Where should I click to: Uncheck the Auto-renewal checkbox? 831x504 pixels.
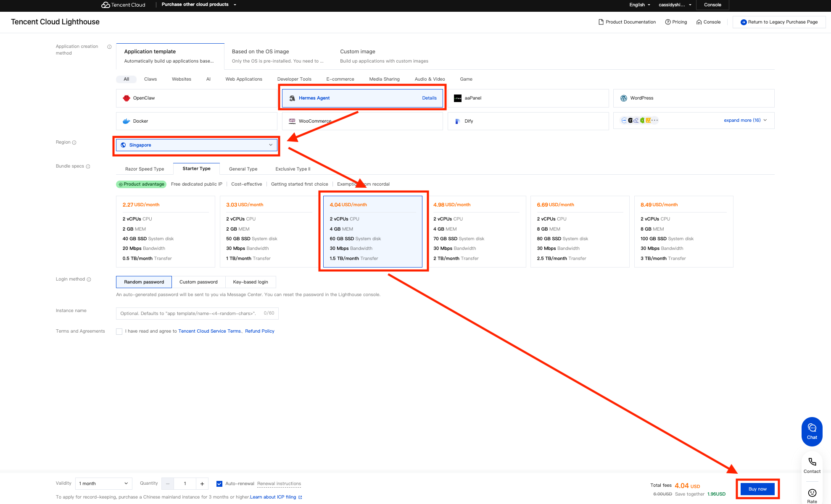coord(219,484)
